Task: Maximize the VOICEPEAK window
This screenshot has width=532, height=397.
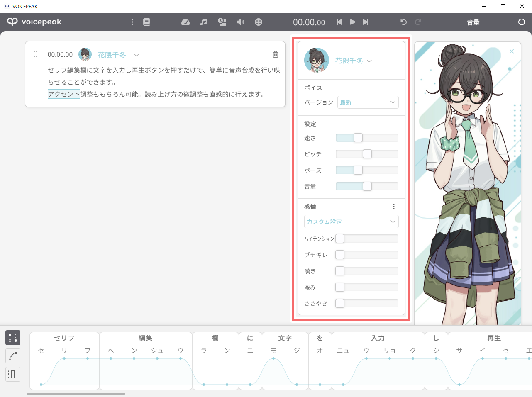Action: coord(503,6)
